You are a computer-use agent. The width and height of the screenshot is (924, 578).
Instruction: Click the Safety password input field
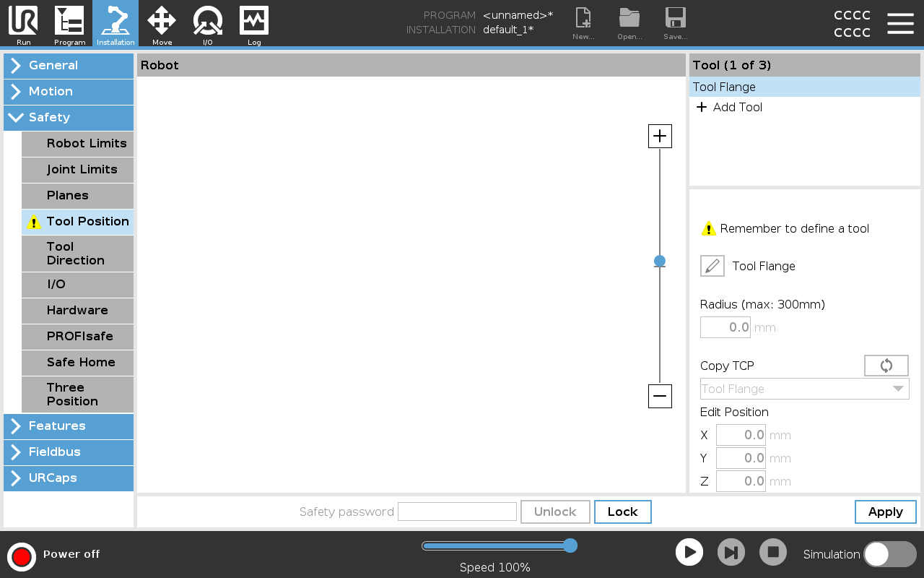[x=457, y=512]
